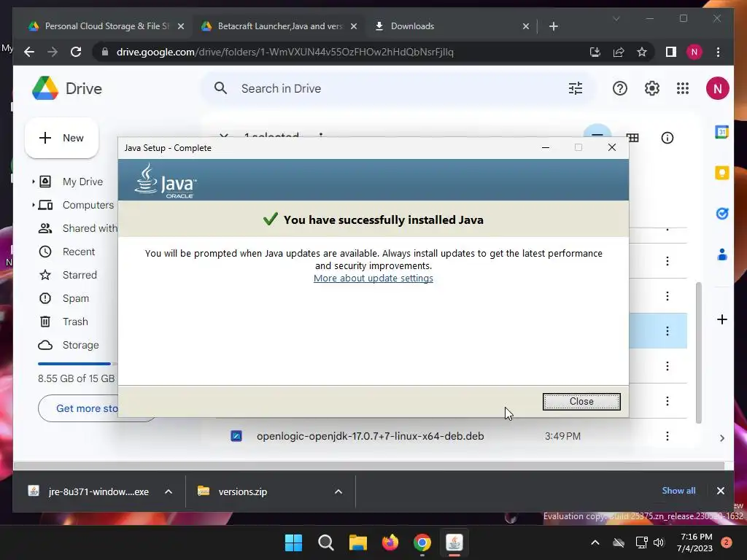This screenshot has height=560, width=747.
Task: Switch to Personal Cloud Storage tab
Action: 107,26
